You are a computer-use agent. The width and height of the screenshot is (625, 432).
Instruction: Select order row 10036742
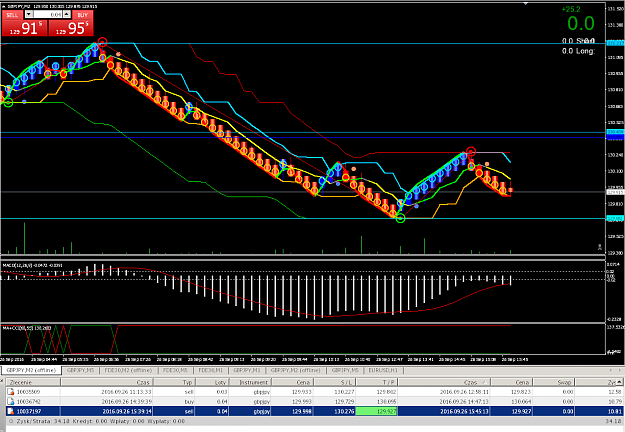tap(315, 402)
